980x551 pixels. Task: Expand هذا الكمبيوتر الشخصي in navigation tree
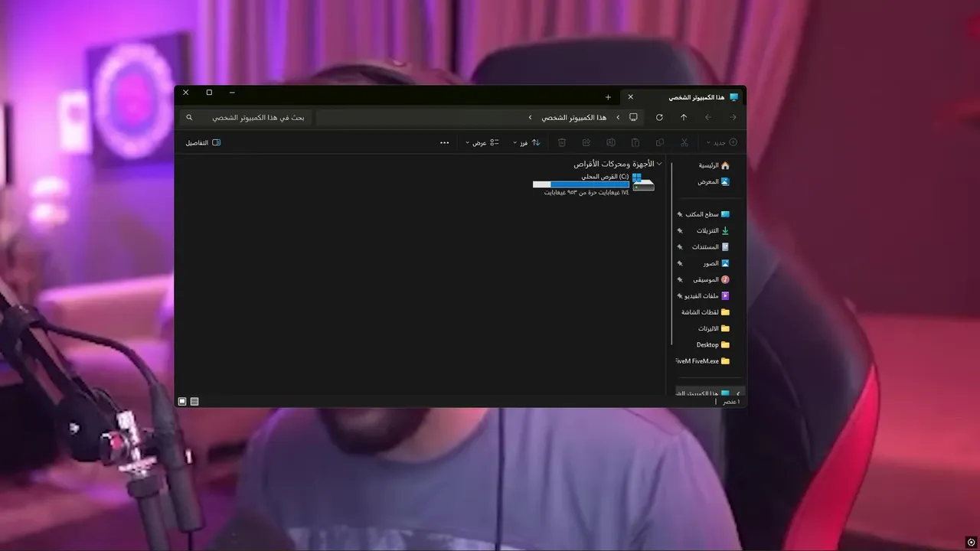[738, 393]
